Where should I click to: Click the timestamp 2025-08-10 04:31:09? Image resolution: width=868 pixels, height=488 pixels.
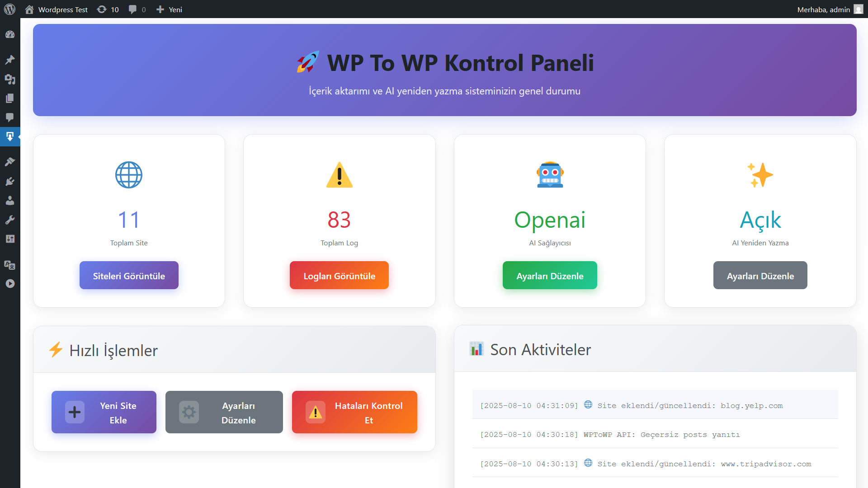coord(529,406)
